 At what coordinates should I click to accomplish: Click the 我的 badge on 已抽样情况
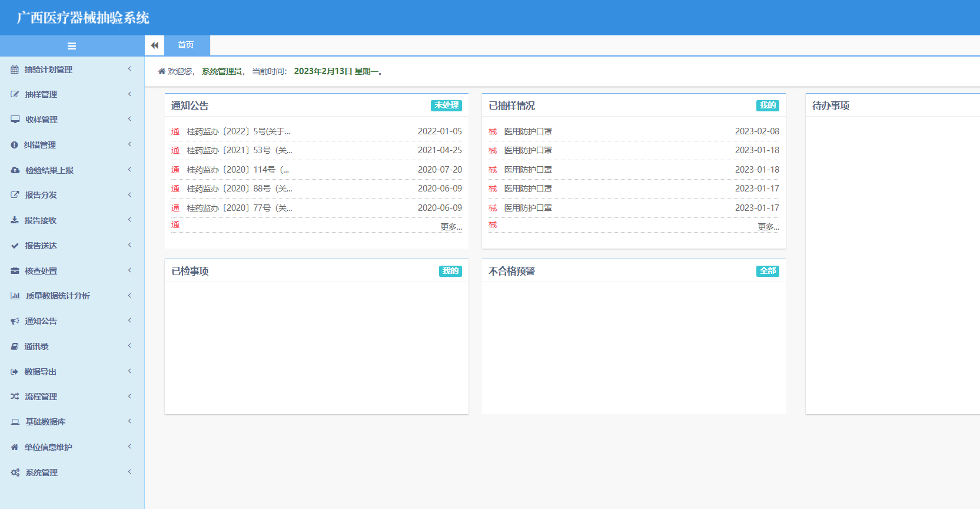(x=768, y=105)
